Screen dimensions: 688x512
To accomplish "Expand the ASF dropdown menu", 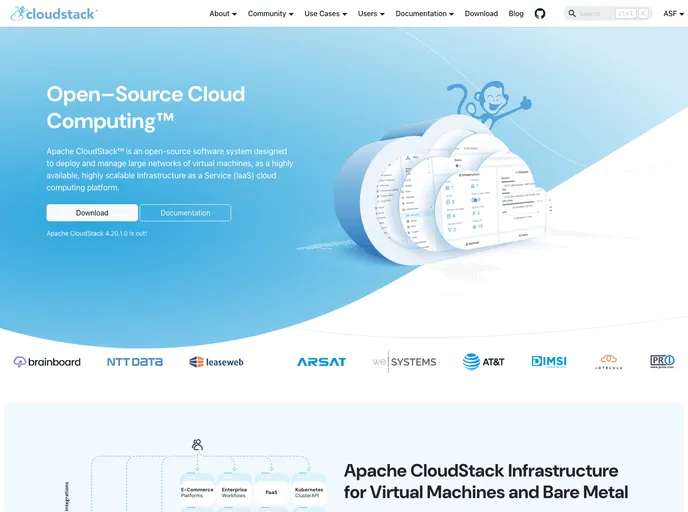I will pos(674,14).
